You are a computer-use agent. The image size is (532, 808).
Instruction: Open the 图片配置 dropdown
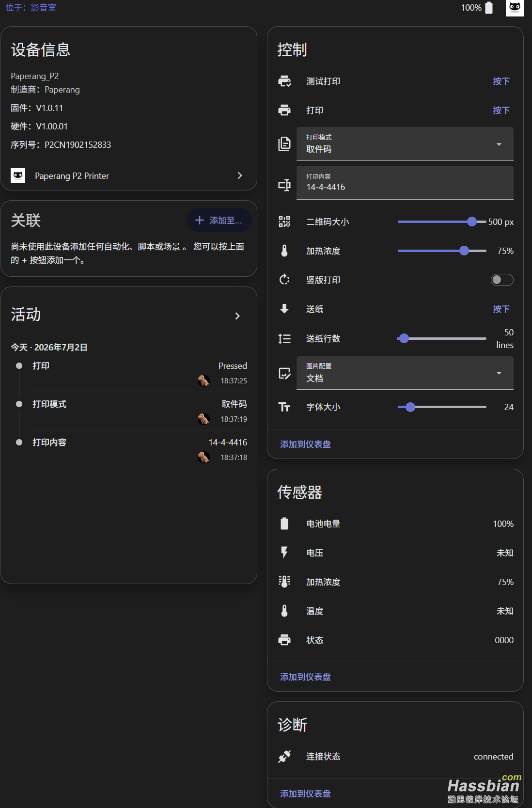[405, 373]
